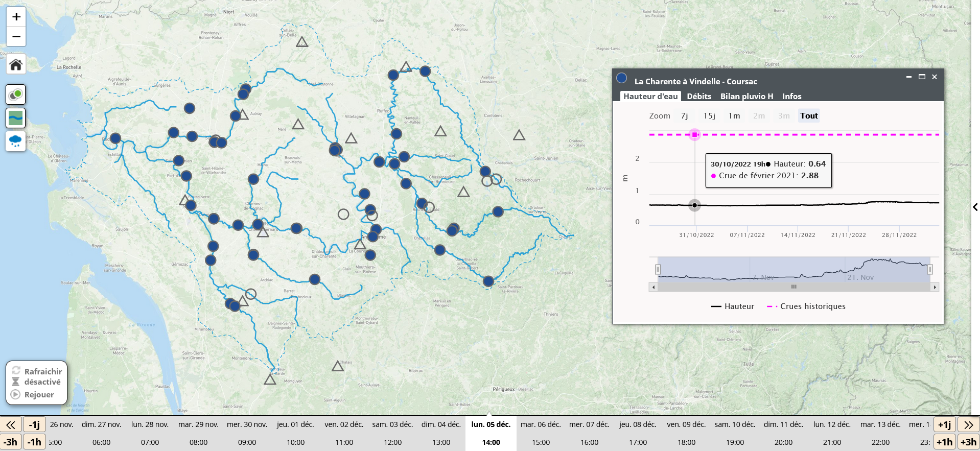This screenshot has height=451, width=980.
Task: Jump forward in timeline with double chevron
Action: tap(968, 425)
